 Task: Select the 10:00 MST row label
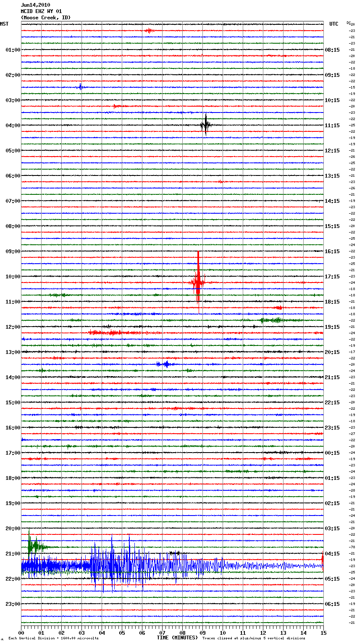point(13,277)
